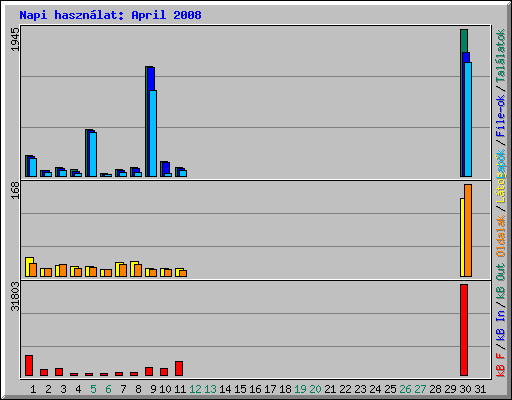Click the tall red kB bar for day 30

464,330
